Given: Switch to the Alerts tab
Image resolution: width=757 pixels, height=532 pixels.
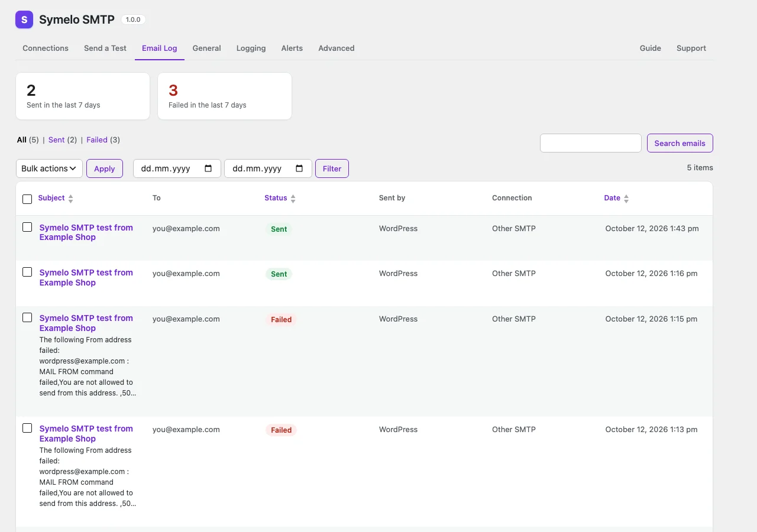Looking at the screenshot, I should point(292,48).
